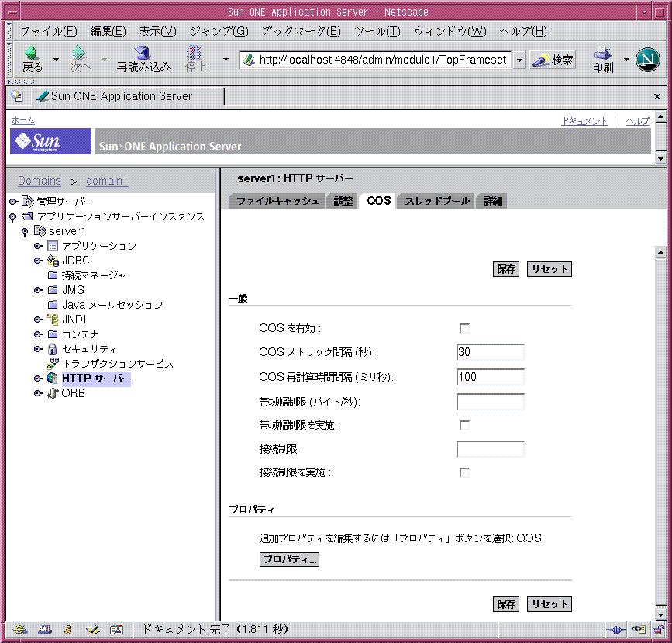Open Mail component icon in status bar
This screenshot has height=643, width=672.
point(45,630)
